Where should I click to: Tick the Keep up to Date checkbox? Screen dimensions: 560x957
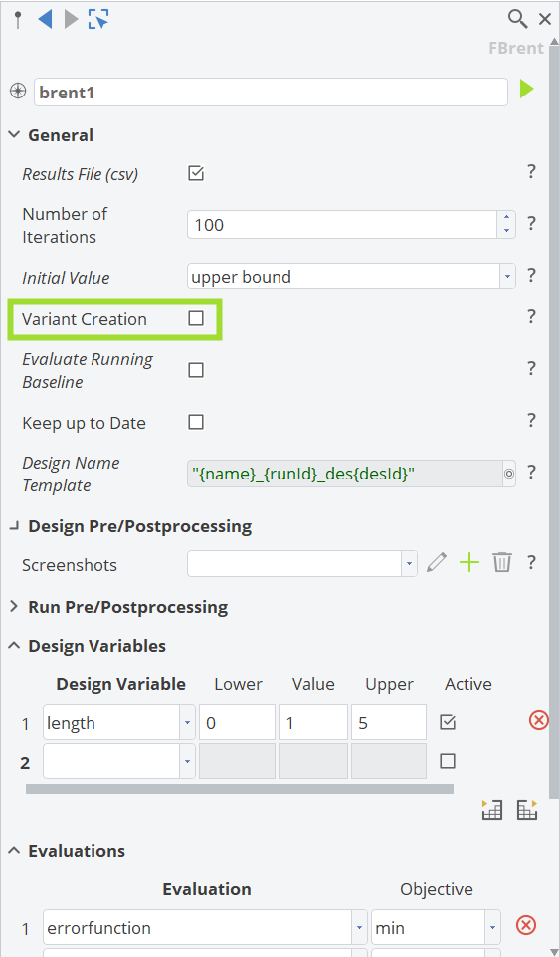[196, 422]
